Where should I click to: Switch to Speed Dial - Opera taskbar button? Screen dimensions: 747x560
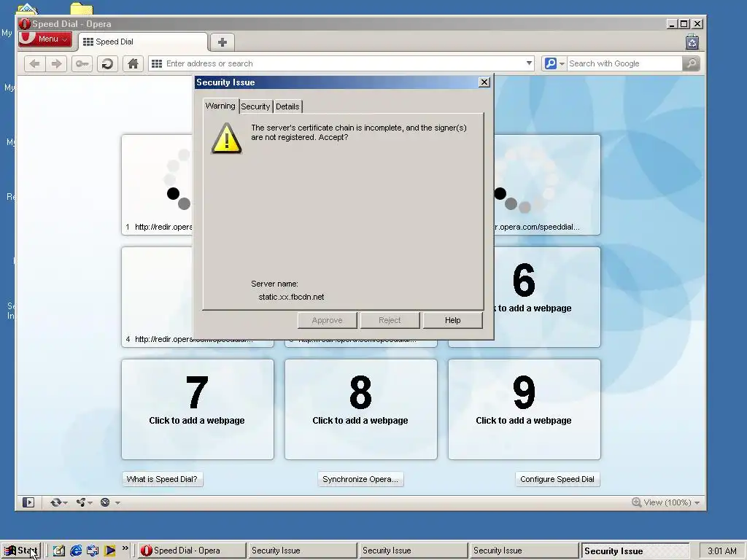click(x=192, y=551)
